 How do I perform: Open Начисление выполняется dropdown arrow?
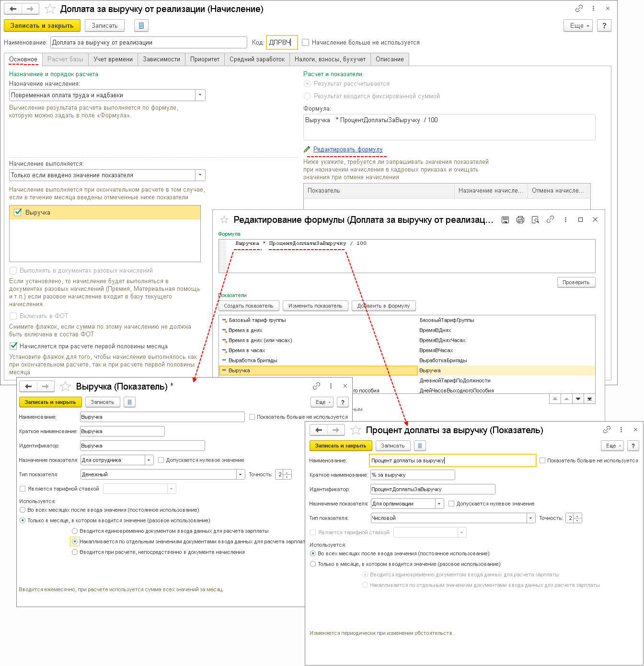200,175
